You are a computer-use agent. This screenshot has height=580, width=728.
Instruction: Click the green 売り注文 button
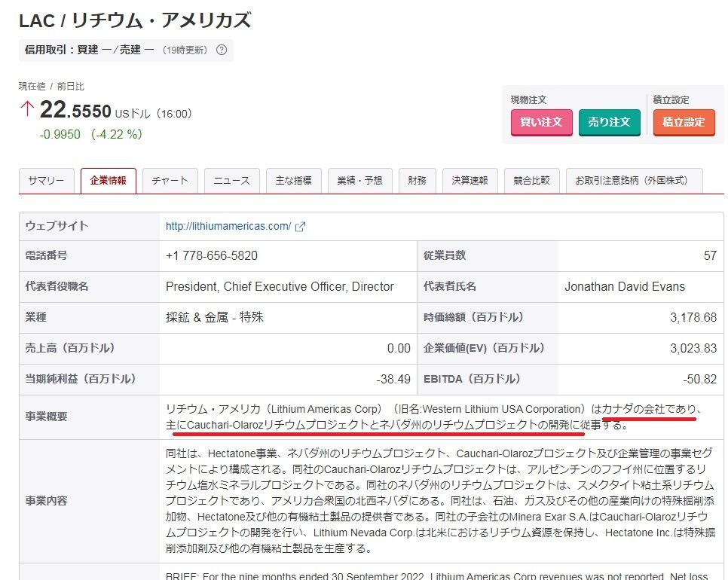(609, 123)
